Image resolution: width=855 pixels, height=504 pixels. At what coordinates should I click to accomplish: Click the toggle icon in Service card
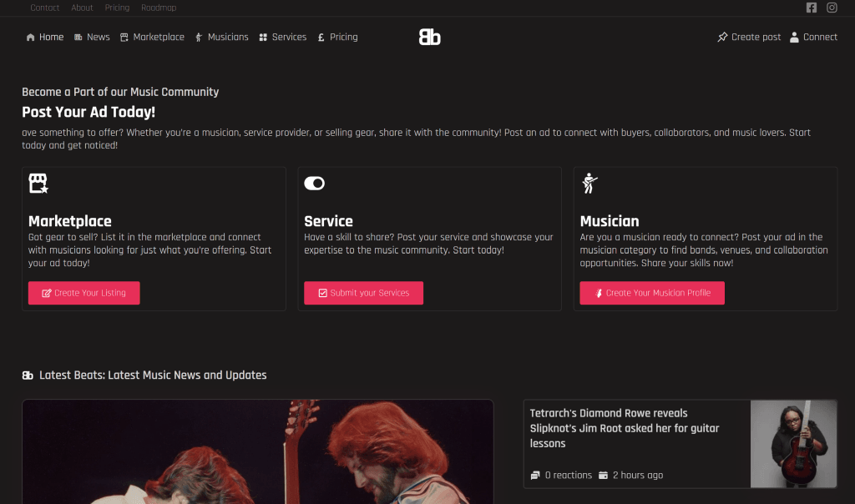tap(314, 184)
